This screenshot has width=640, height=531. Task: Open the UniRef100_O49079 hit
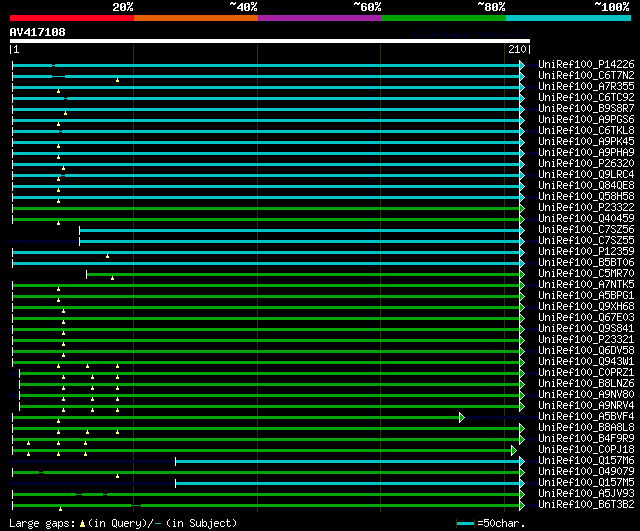586,472
